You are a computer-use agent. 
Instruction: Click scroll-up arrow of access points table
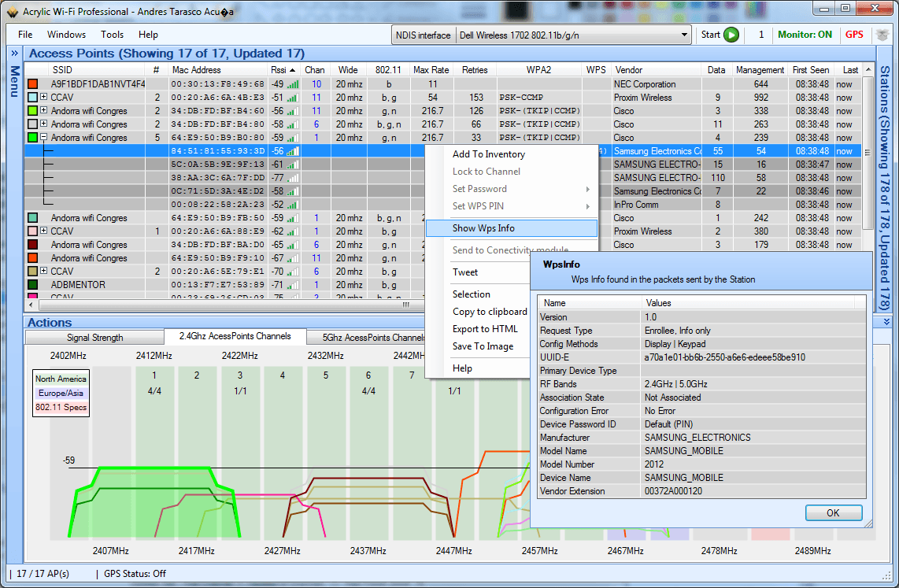coord(868,70)
